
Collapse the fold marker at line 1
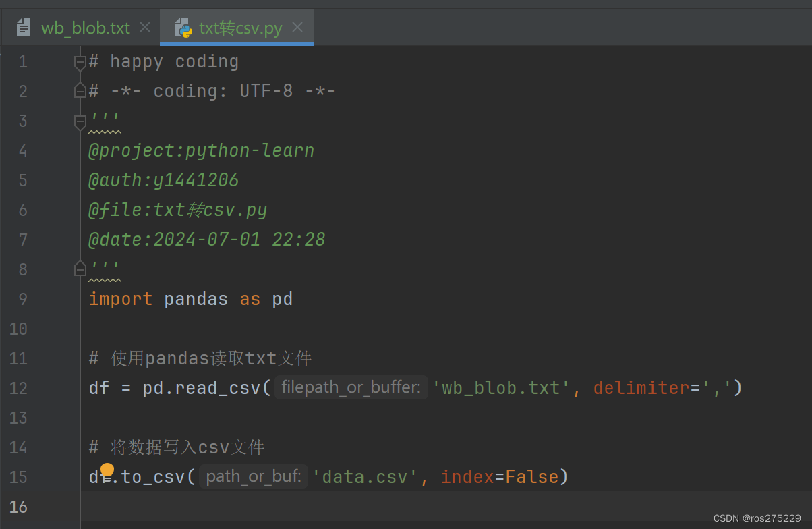point(80,62)
